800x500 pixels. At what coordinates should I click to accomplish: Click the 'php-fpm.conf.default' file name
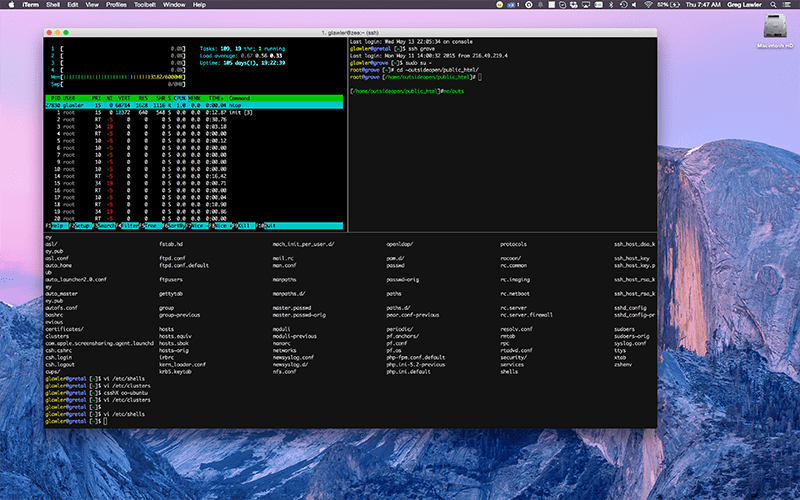pyautogui.click(x=415, y=358)
